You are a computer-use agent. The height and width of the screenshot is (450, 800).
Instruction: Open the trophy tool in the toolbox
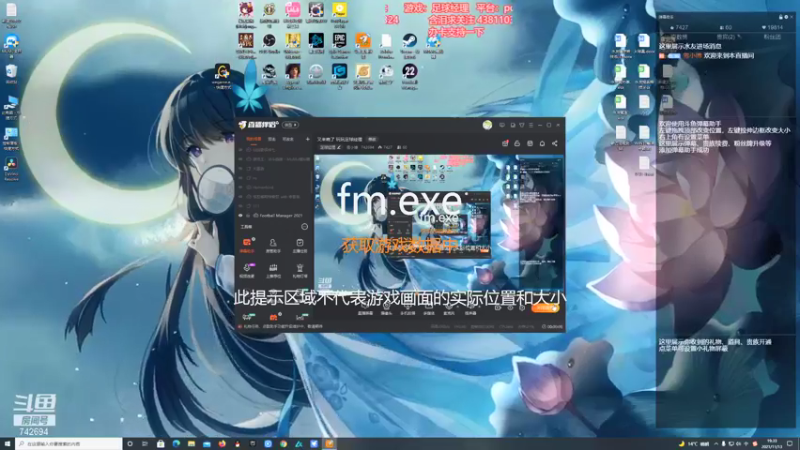[x=299, y=270]
